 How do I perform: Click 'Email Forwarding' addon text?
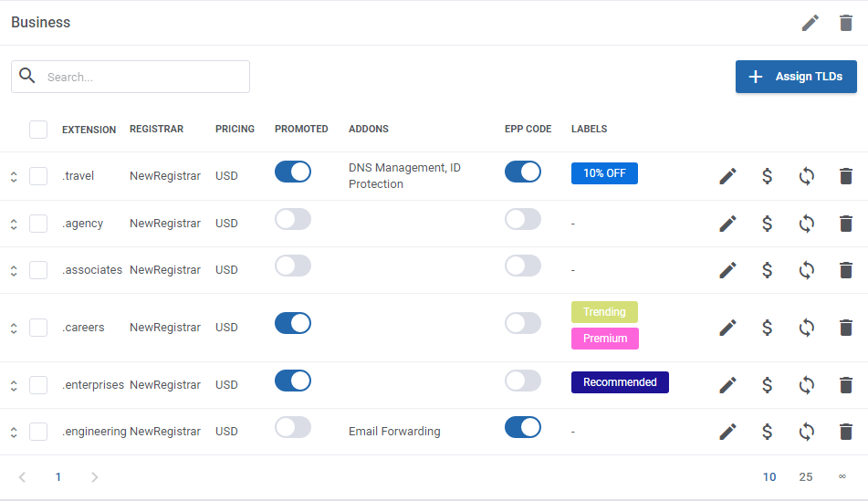[x=394, y=432]
